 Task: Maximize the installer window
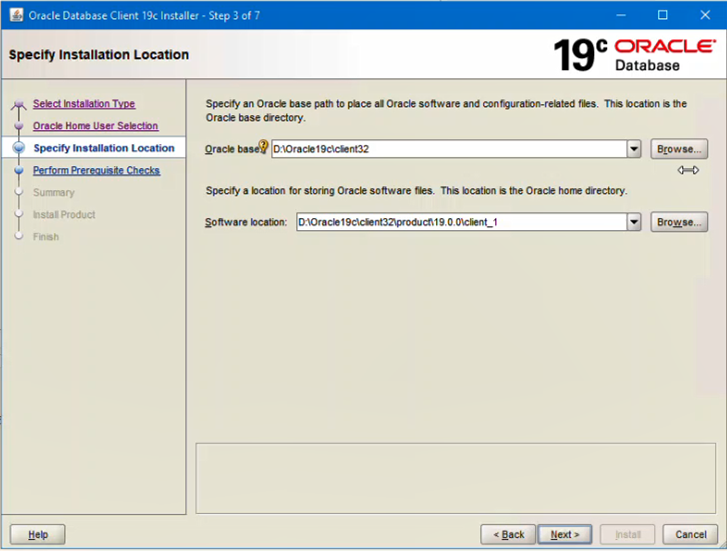pos(663,15)
